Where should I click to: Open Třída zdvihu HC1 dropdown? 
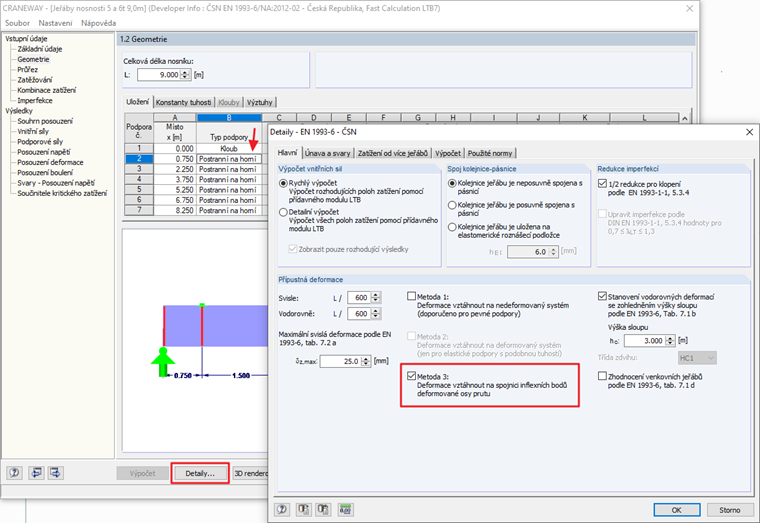pyautogui.click(x=697, y=358)
